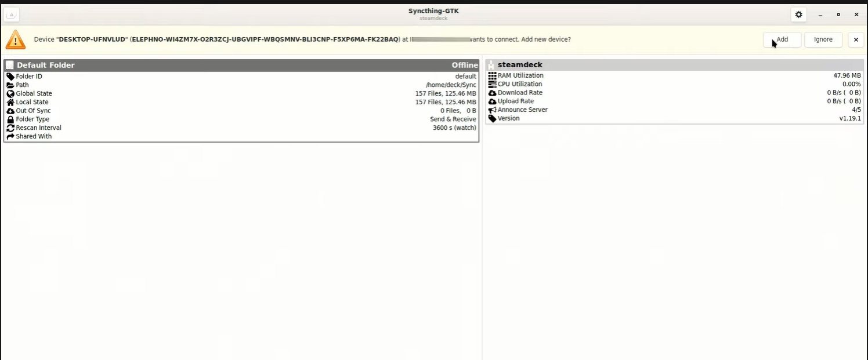Click the warning triangle icon
The height and width of the screenshot is (360, 868).
point(16,39)
